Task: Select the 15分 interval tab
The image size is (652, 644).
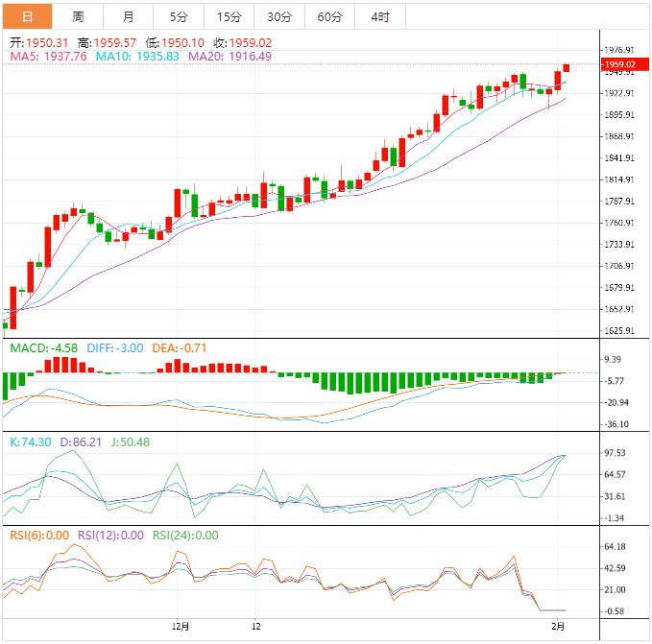Action: [229, 16]
